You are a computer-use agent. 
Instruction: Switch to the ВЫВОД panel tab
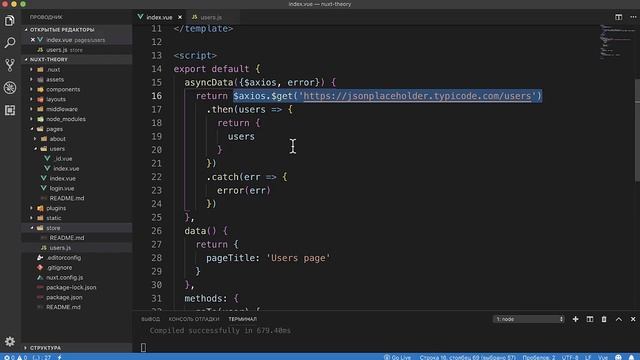[x=151, y=319]
